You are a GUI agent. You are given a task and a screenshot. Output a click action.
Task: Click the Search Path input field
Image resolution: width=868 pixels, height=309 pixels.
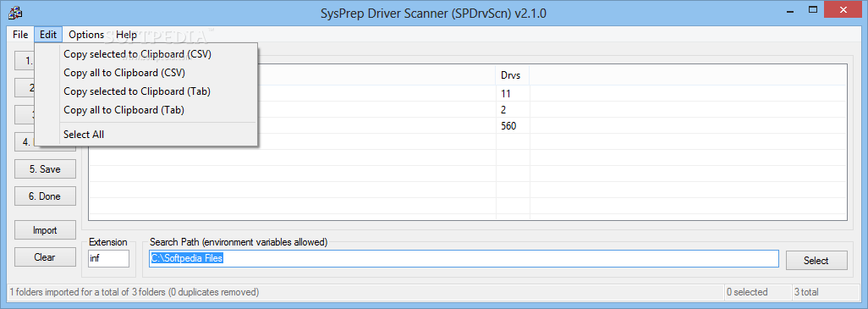464,258
